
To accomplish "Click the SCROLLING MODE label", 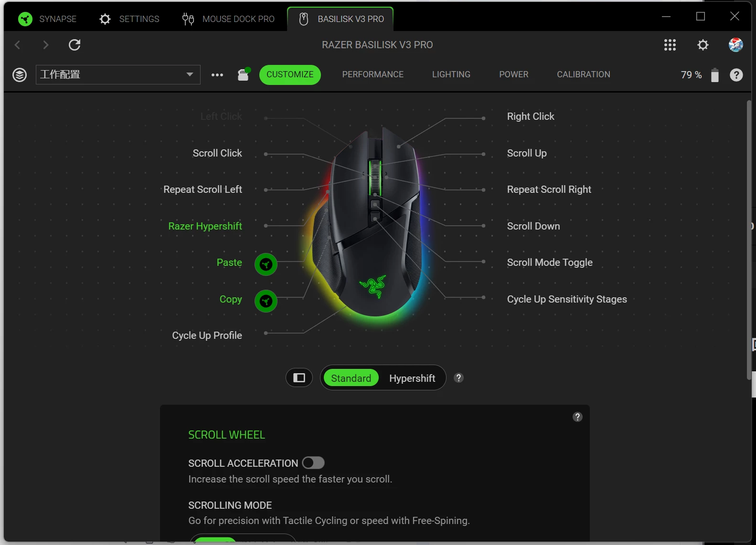I will coord(230,505).
